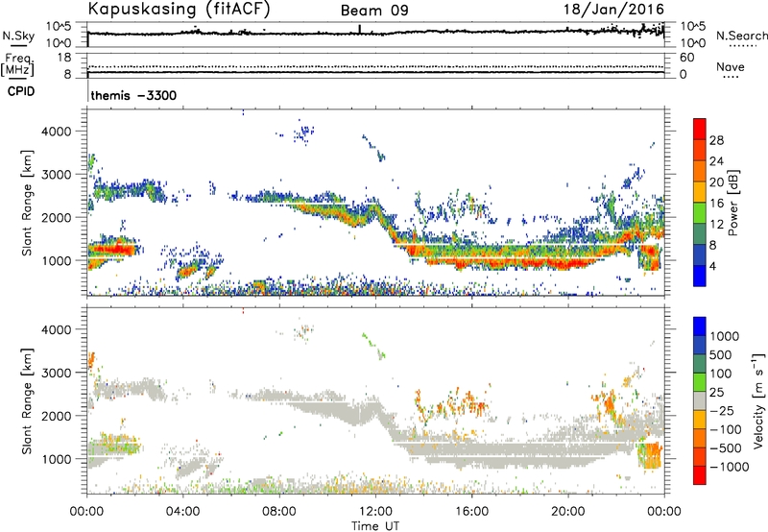Click the "04:00" time tick label
This screenshot has height=532, width=768.
[182, 512]
